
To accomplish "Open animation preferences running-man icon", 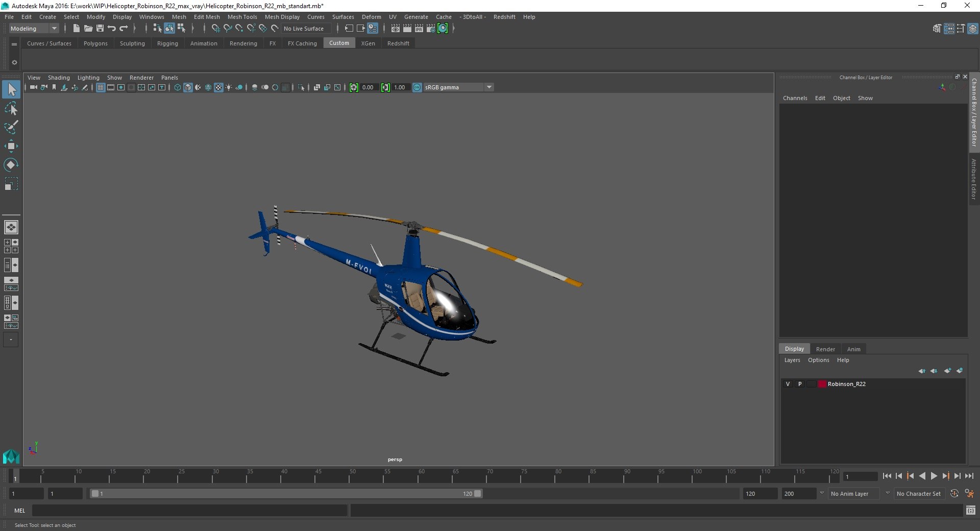I will click(x=969, y=494).
